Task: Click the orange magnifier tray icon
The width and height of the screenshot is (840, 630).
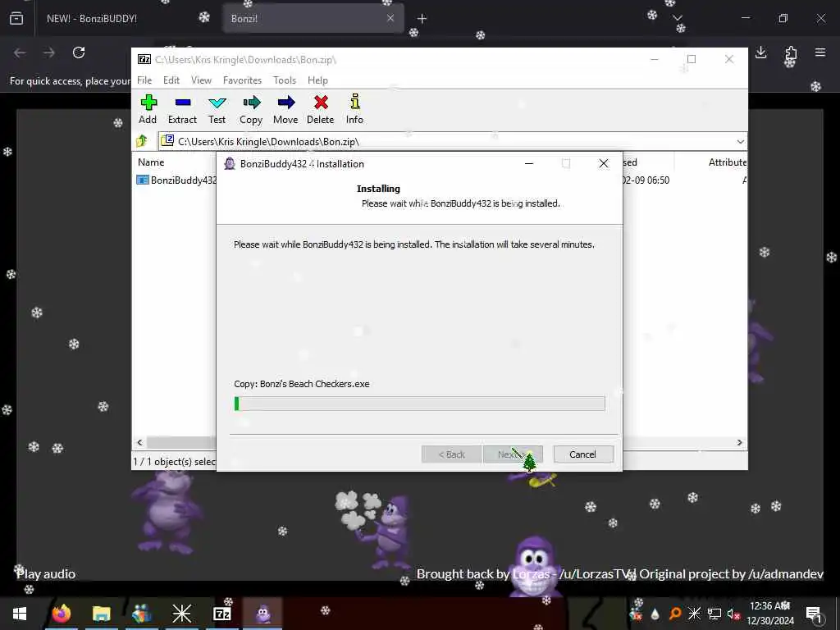Action: click(675, 614)
